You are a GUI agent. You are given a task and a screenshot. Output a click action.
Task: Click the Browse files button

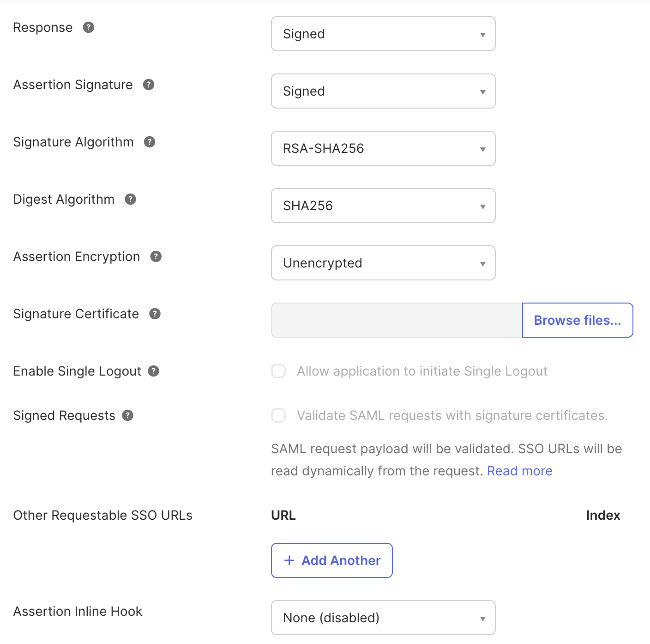[577, 320]
